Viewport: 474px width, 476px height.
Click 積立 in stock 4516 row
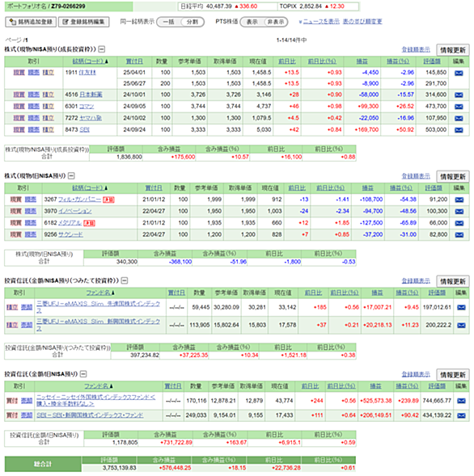tap(48, 95)
